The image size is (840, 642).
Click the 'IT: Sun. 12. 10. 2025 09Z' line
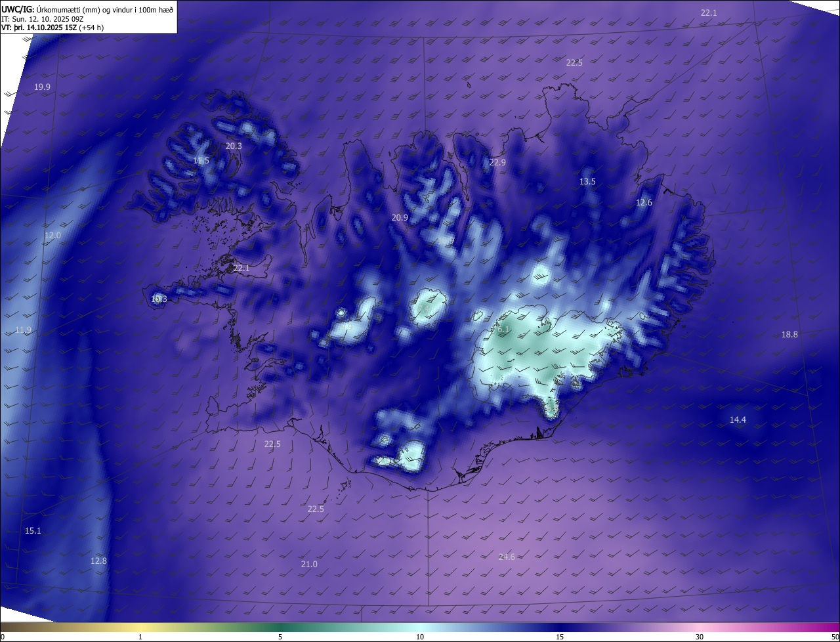click(x=41, y=19)
